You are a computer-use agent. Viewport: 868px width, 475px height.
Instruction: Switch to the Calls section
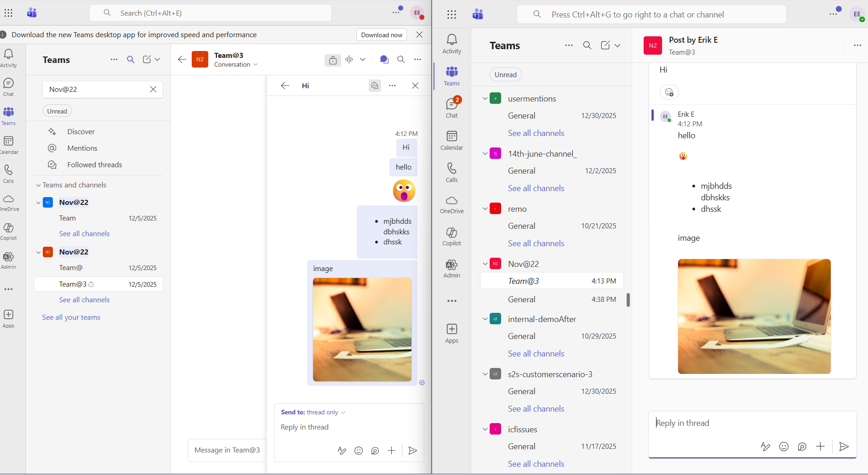point(8,173)
